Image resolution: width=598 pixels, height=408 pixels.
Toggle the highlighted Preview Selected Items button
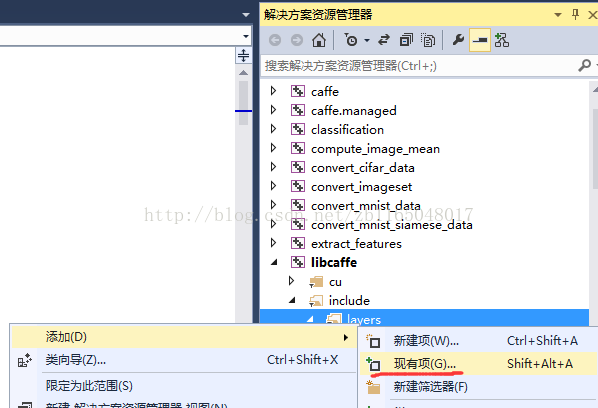[x=480, y=40]
